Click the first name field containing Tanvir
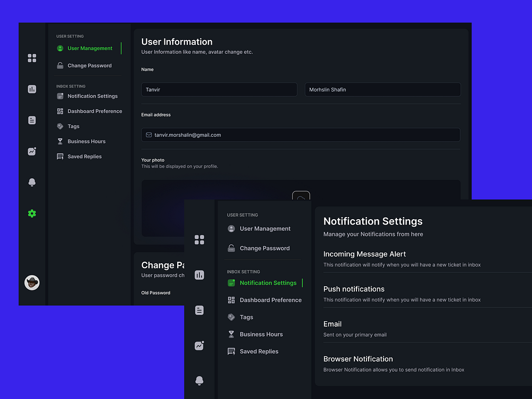 (x=219, y=89)
